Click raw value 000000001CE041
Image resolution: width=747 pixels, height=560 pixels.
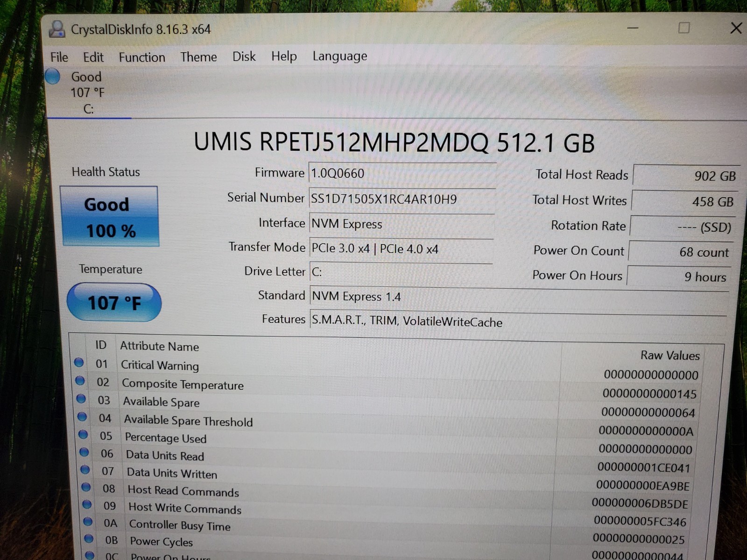coord(644,468)
